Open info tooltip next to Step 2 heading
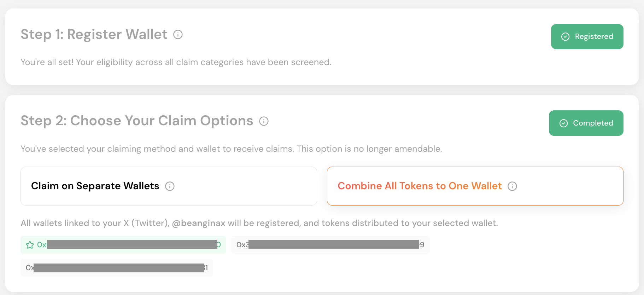 (x=264, y=121)
